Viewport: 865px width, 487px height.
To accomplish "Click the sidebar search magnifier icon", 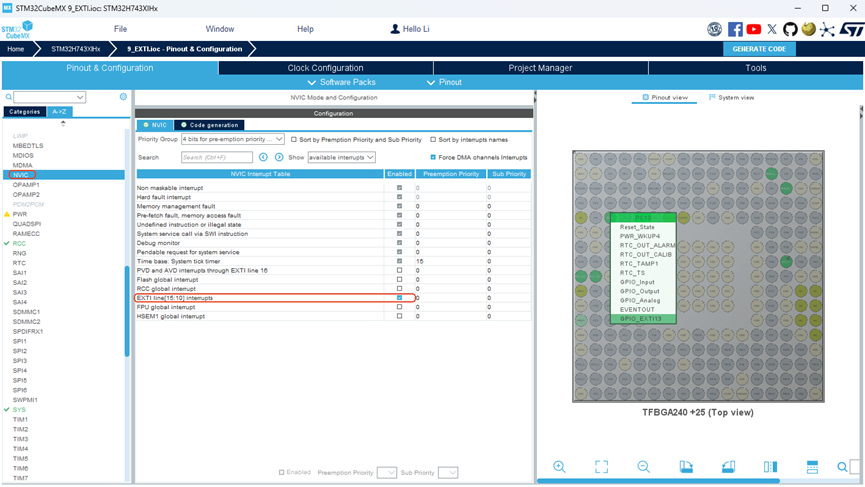I will [9, 97].
